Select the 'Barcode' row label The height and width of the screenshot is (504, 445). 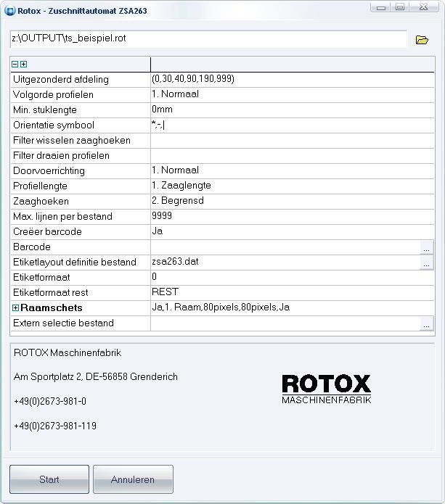pyautogui.click(x=32, y=247)
